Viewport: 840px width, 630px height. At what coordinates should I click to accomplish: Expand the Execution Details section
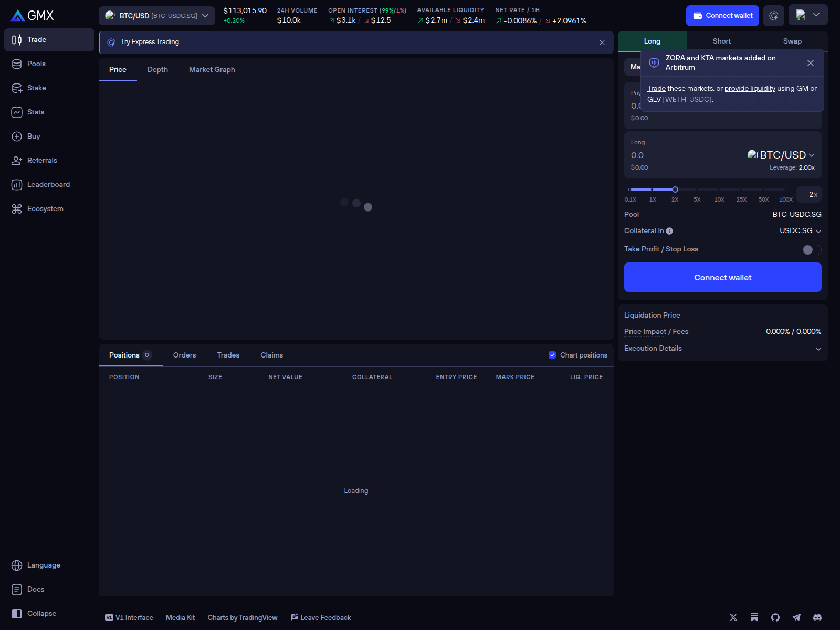point(818,349)
